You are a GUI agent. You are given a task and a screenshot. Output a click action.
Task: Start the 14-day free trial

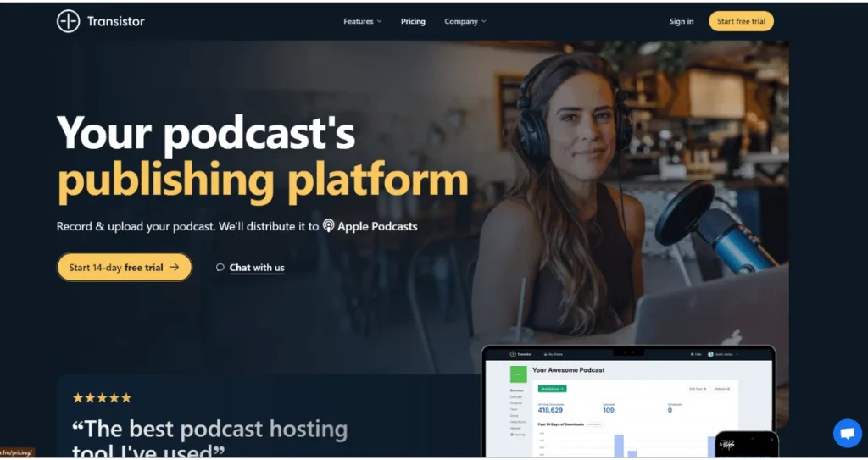125,268
